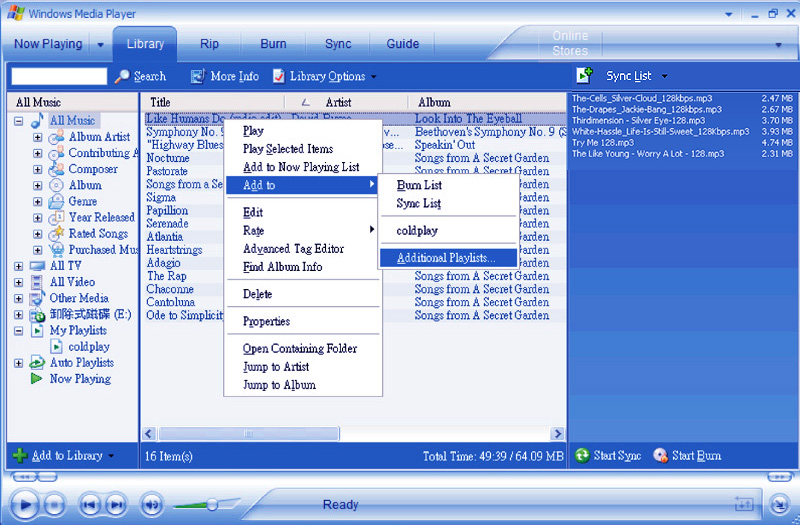Click the Album disc icon in the tree
The image size is (800, 525).
pyautogui.click(x=56, y=185)
